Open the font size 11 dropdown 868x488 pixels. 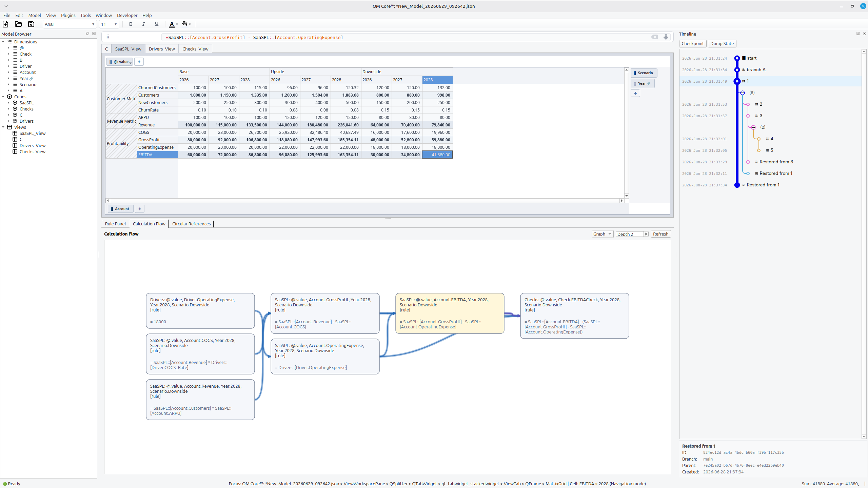click(x=109, y=24)
